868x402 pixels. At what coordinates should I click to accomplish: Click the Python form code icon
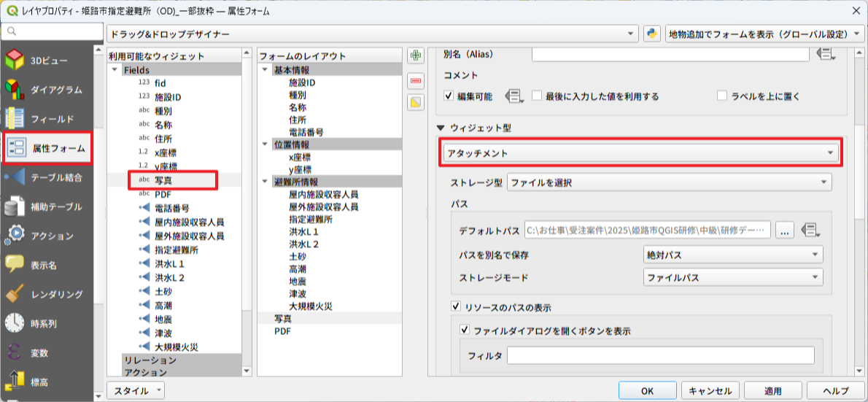click(651, 34)
